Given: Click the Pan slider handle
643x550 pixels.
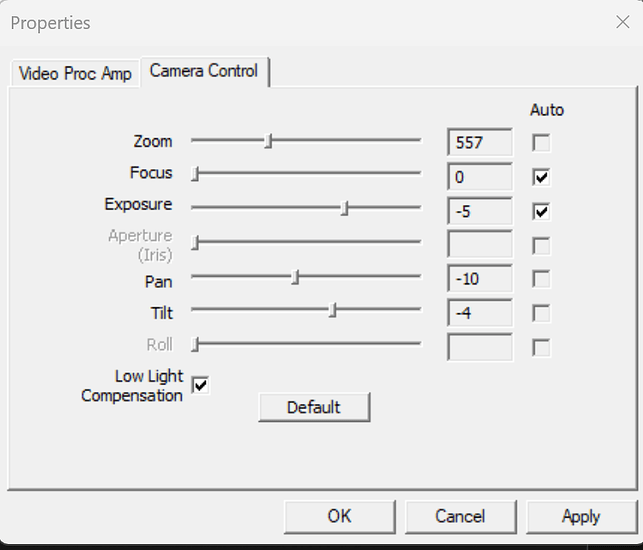Looking at the screenshot, I should pos(295,277).
